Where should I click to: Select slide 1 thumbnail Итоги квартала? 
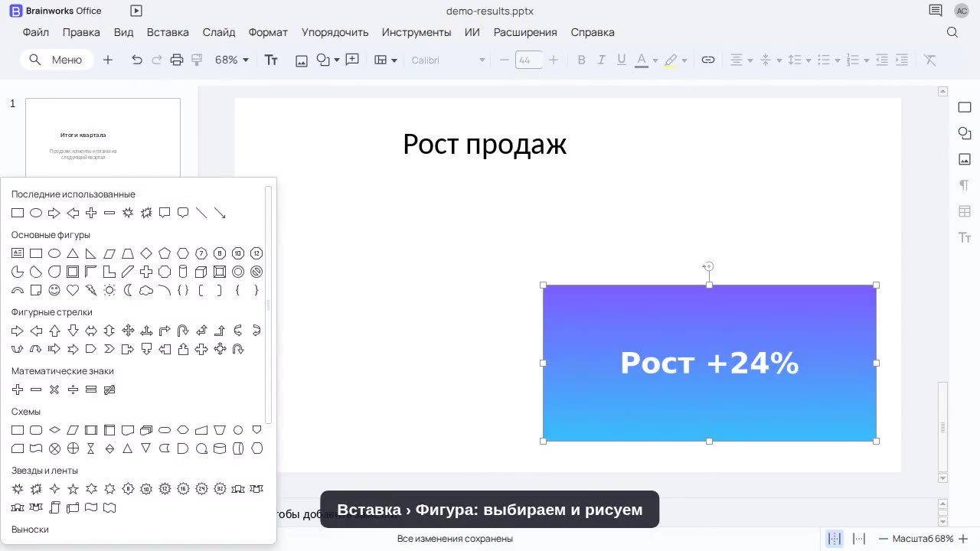click(x=103, y=141)
